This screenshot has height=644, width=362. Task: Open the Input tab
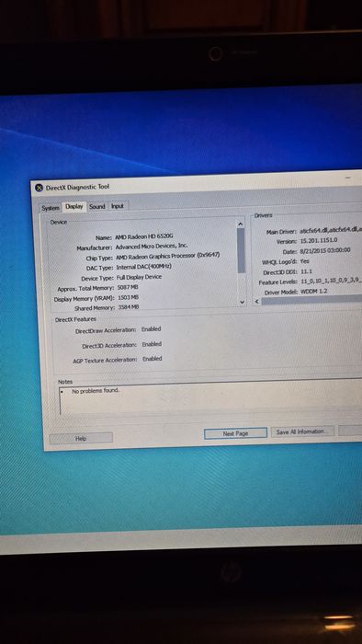coord(118,206)
